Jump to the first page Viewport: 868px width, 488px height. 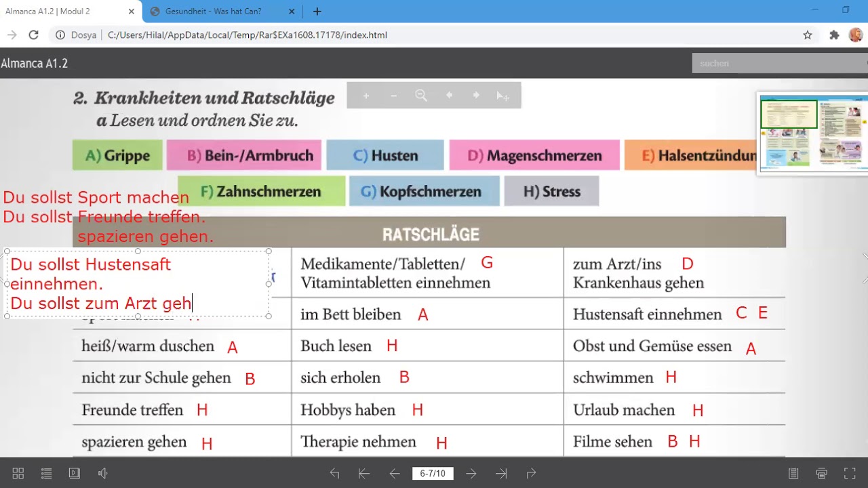[364, 473]
